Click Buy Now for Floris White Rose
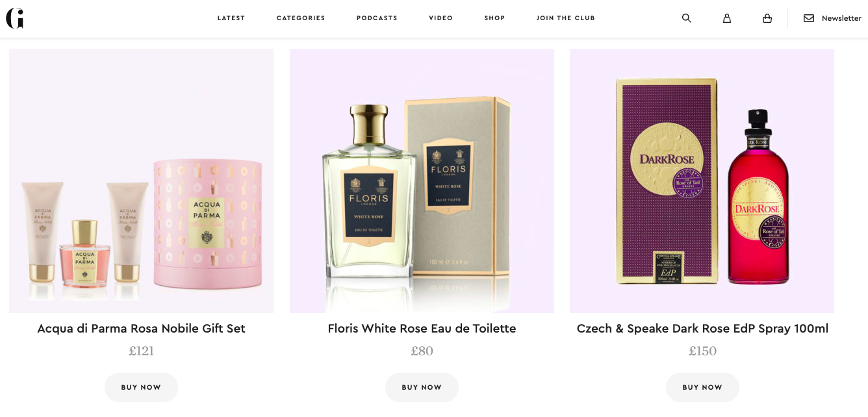This screenshot has width=868, height=417. [422, 387]
